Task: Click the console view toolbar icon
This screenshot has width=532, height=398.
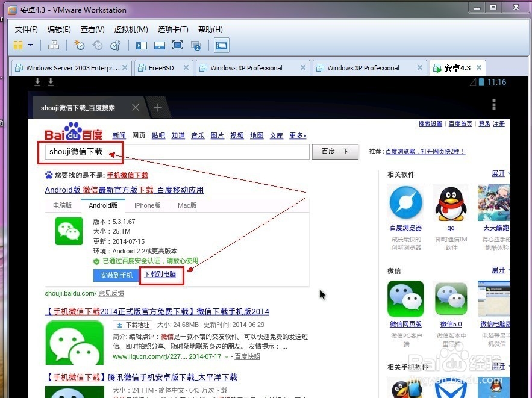Action: 222,45
